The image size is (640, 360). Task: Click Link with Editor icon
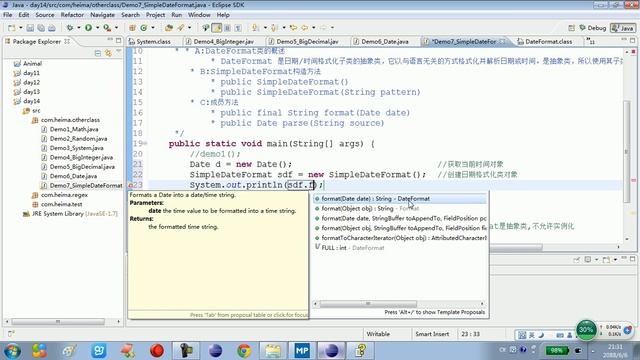[108, 53]
